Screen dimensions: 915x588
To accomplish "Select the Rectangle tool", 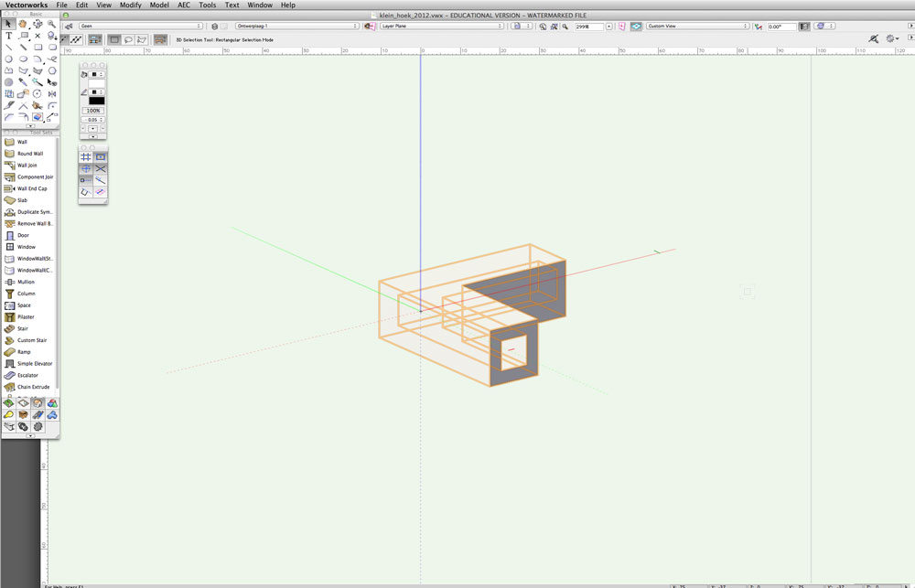I will tap(38, 48).
